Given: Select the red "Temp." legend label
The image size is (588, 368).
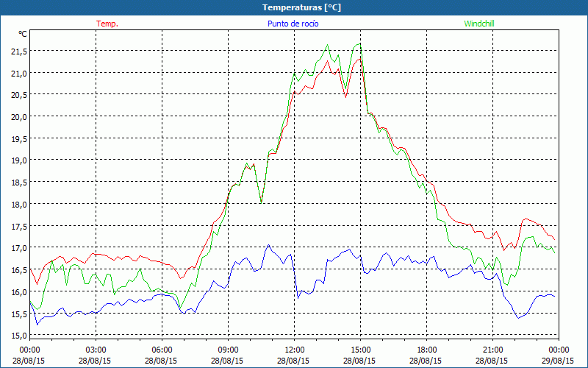Looking at the screenshot, I should [x=107, y=24].
